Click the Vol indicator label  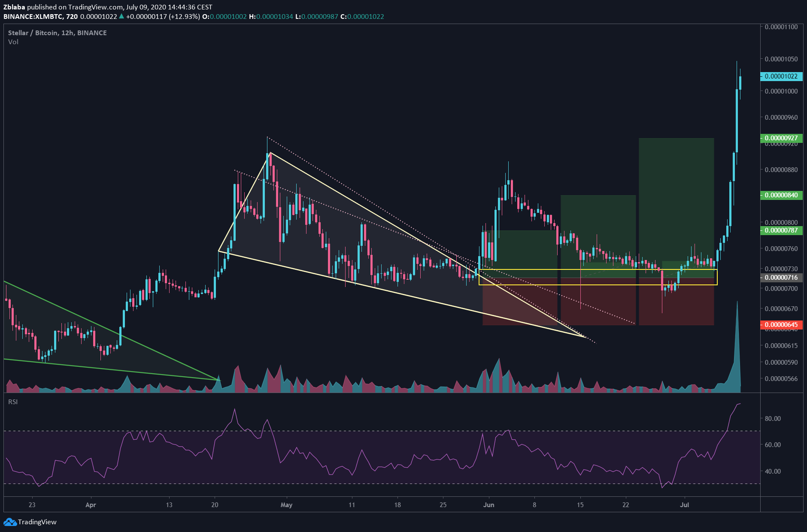tap(13, 42)
